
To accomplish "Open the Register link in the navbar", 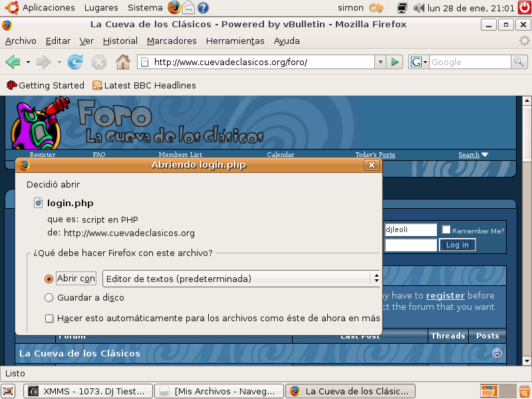I will click(x=43, y=155).
